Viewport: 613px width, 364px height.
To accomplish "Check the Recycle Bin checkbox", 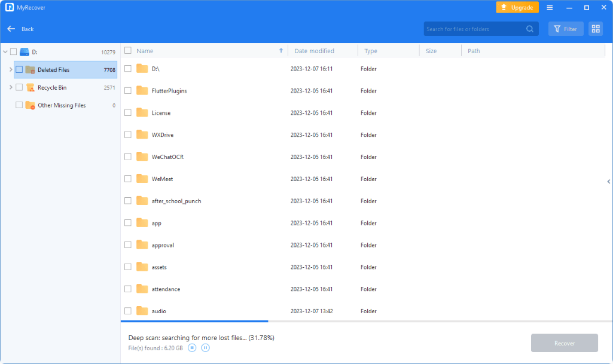I will pyautogui.click(x=19, y=87).
